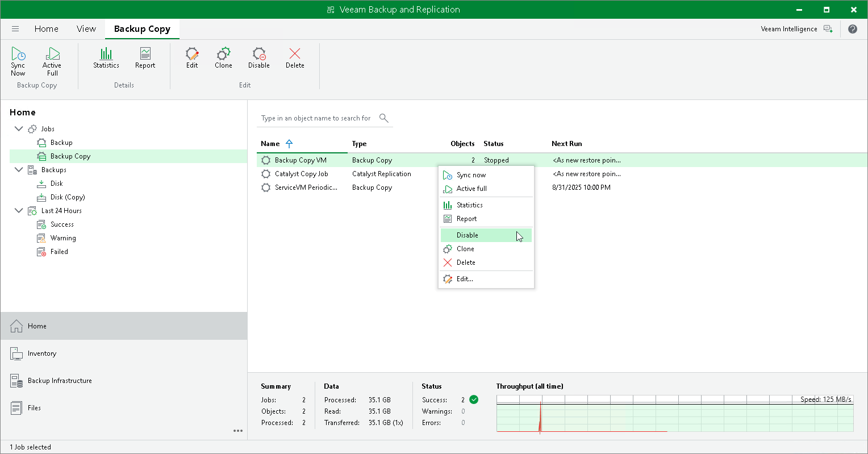Viewport: 868px width, 454px height.
Task: Click the Disable ribbon button
Action: coord(259,57)
